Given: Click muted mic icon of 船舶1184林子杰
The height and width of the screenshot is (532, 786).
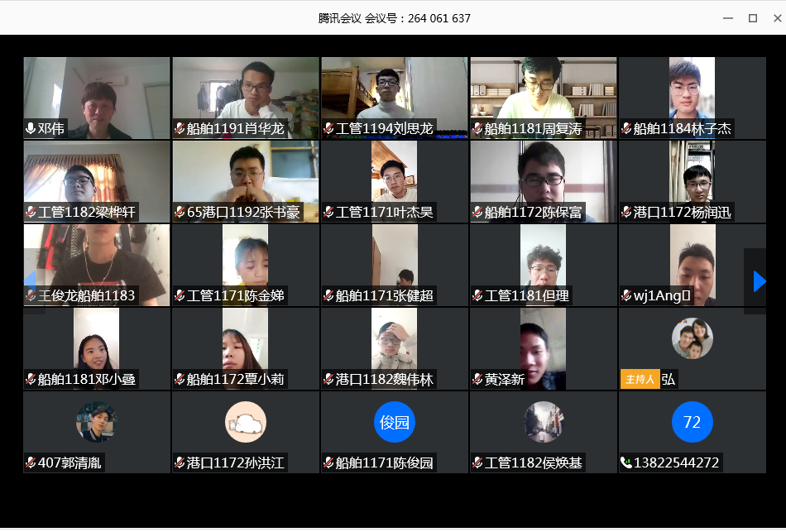Looking at the screenshot, I should click(626, 129).
